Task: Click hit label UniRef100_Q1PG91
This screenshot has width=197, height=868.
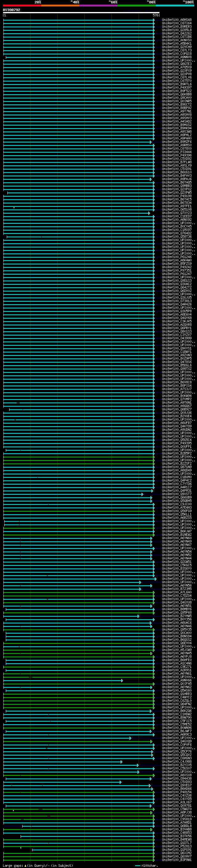Action: (177, 850)
